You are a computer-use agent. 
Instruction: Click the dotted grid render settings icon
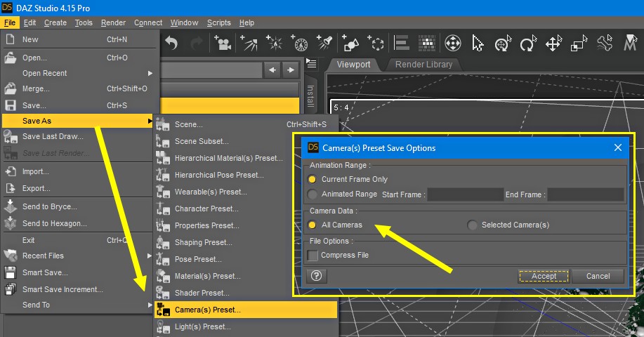427,43
